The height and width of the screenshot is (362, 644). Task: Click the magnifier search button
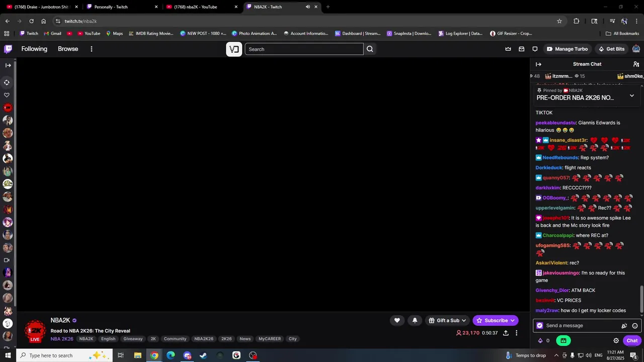coord(370,49)
